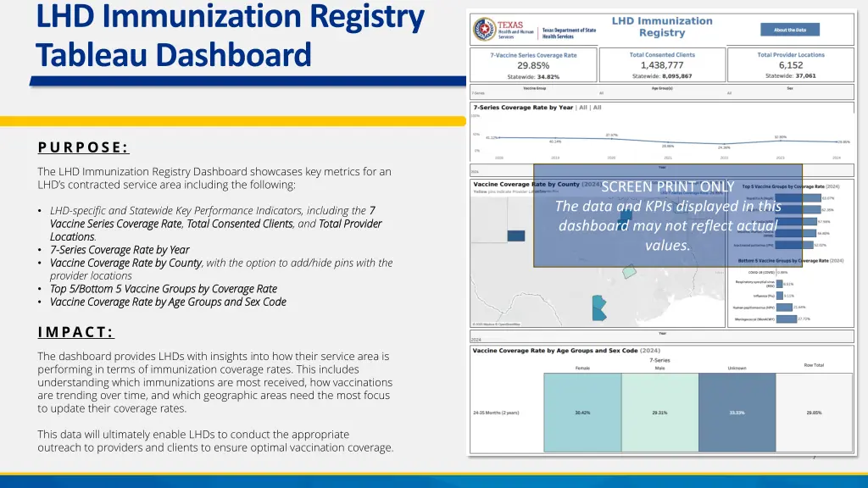Click the IMPACT: heading on the slide
Screen dimensions: 868x488
tap(75, 332)
